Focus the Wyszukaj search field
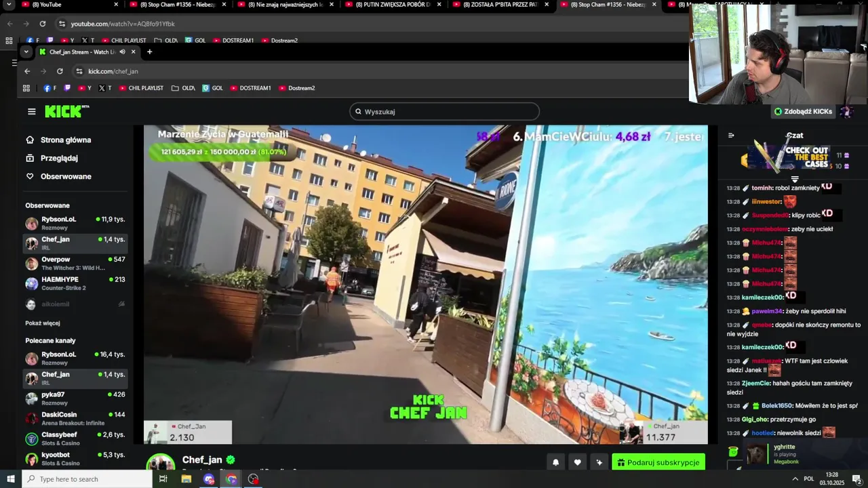This screenshot has height=488, width=868. pos(444,111)
